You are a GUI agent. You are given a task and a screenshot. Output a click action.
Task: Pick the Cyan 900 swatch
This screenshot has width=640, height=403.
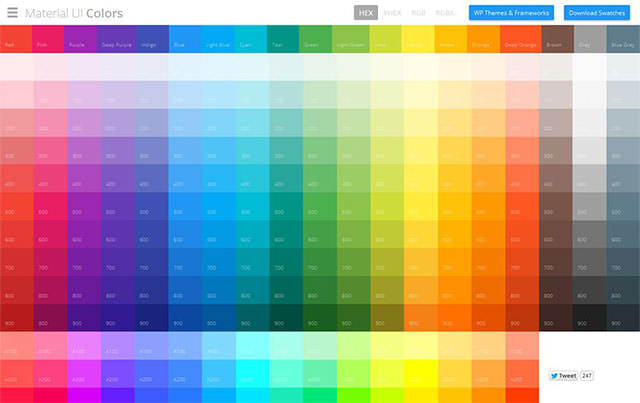253,318
